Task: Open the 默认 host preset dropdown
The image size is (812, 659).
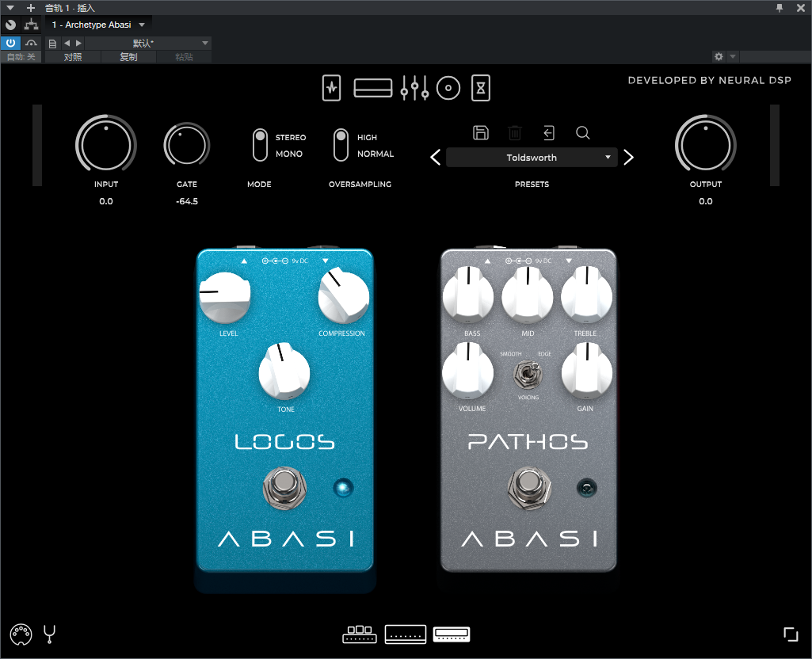Action: pos(147,43)
